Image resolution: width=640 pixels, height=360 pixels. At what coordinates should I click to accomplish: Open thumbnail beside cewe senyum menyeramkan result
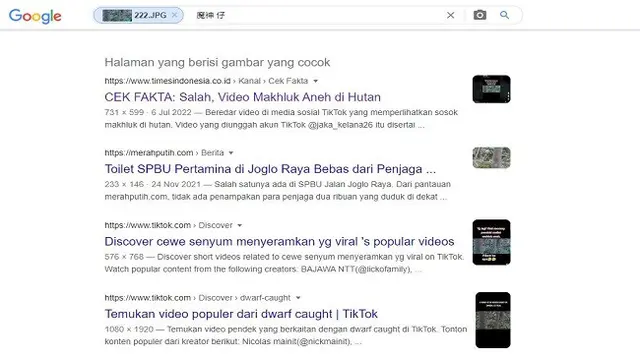tap(491, 242)
